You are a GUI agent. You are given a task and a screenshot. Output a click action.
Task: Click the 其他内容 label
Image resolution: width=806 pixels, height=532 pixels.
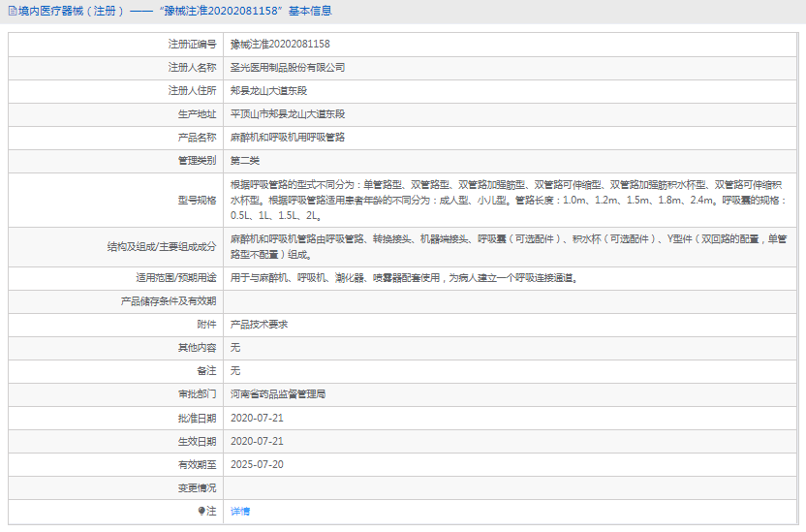click(x=198, y=348)
